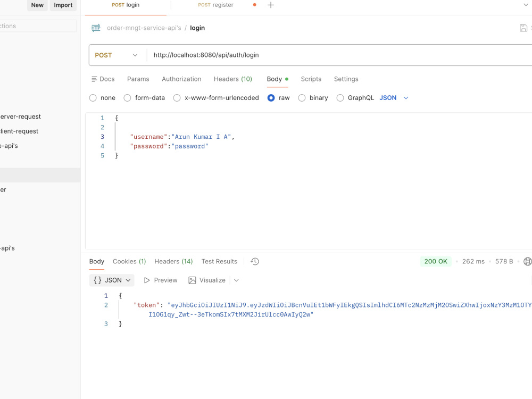This screenshot has height=399, width=532.
Task: Click the "username" key in request body
Action: pyautogui.click(x=148, y=137)
